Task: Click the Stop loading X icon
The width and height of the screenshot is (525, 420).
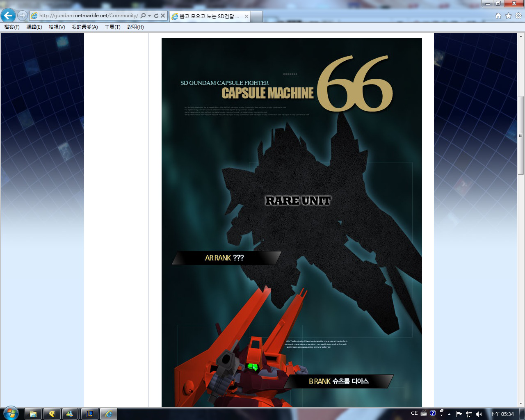Action: (163, 16)
